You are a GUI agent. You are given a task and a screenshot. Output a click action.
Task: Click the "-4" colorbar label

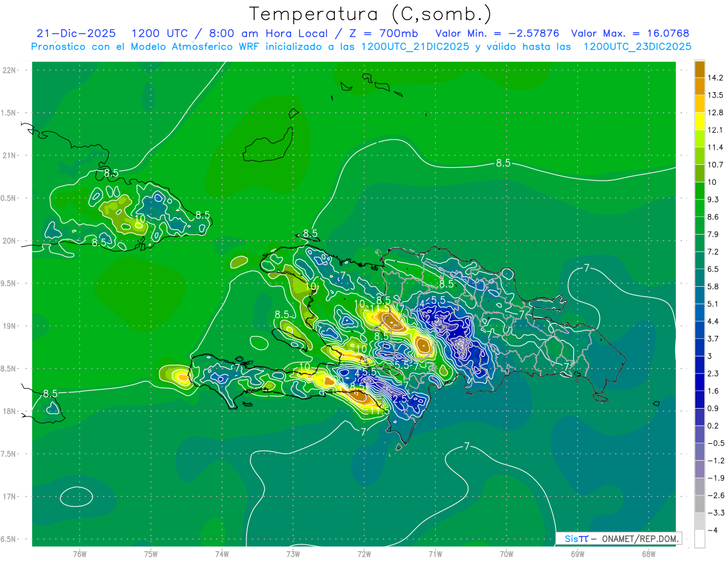(x=712, y=530)
